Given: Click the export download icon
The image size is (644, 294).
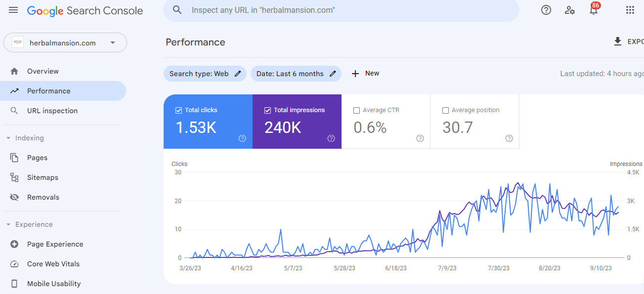Looking at the screenshot, I should click(617, 42).
